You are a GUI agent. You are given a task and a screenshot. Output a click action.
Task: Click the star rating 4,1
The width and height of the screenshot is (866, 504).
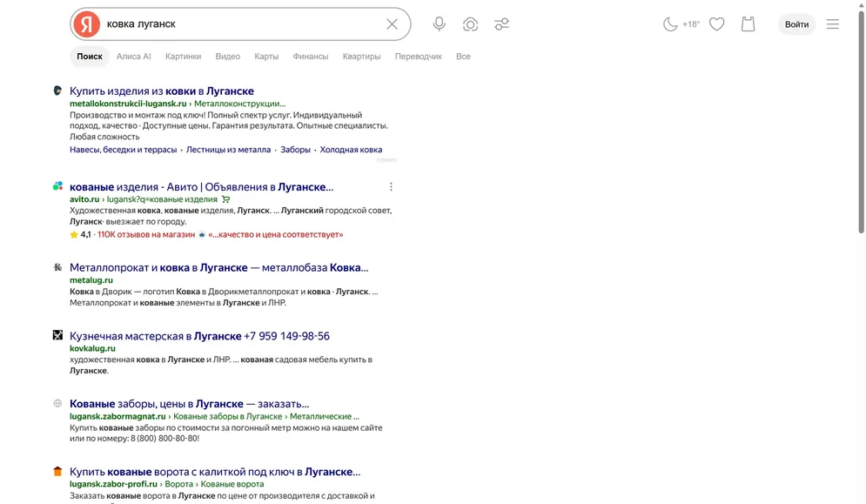81,235
